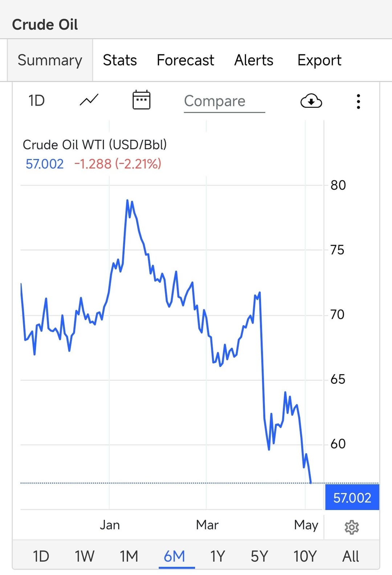
Task: Open the calendar date range icon
Action: point(141,100)
